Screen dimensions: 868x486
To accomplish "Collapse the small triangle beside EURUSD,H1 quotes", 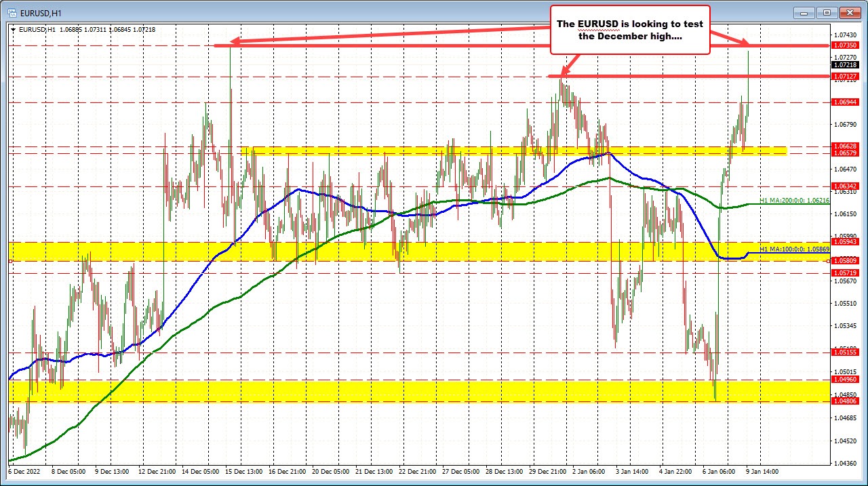I will [x=13, y=29].
